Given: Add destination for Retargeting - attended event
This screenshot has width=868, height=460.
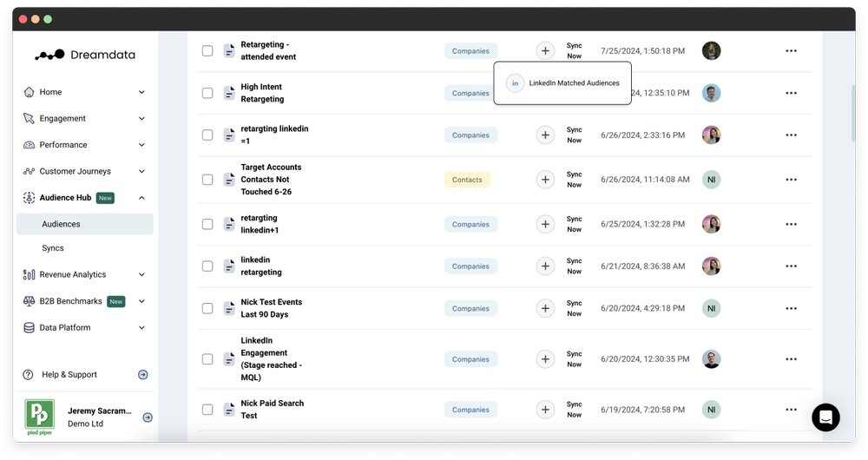Looking at the screenshot, I should tap(545, 51).
